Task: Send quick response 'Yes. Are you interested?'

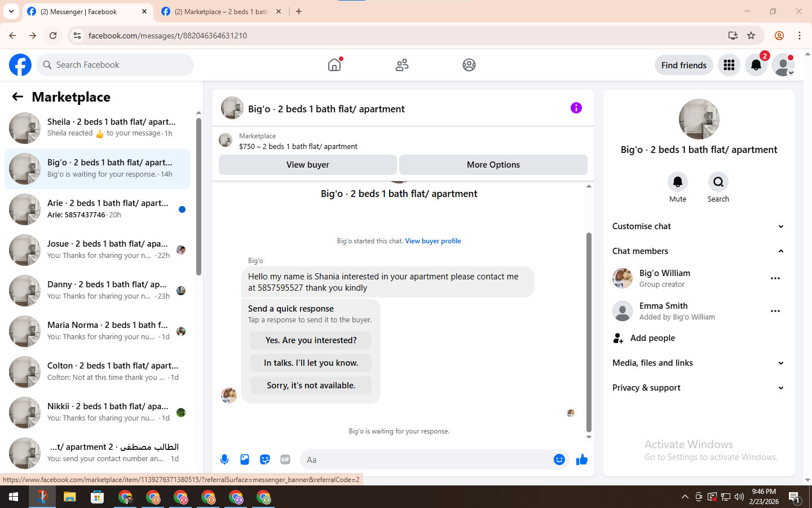Action: pos(311,340)
